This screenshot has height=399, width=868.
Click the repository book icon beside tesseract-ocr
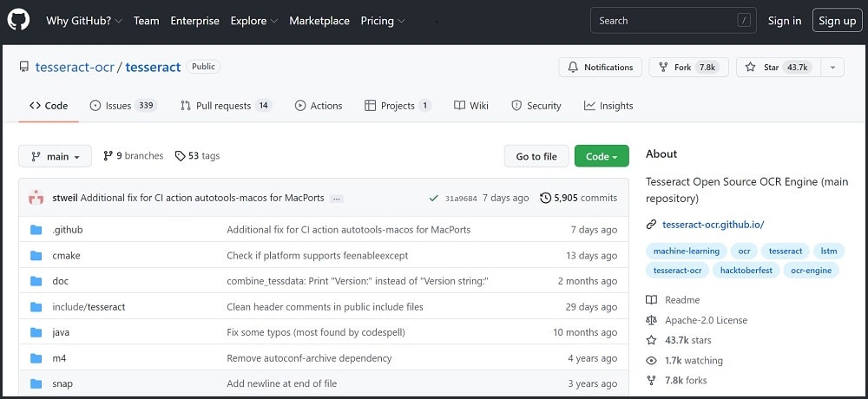tap(23, 67)
